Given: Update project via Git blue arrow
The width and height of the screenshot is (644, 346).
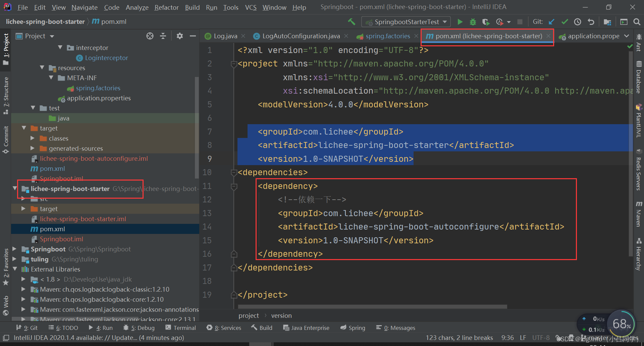Looking at the screenshot, I should click(551, 22).
